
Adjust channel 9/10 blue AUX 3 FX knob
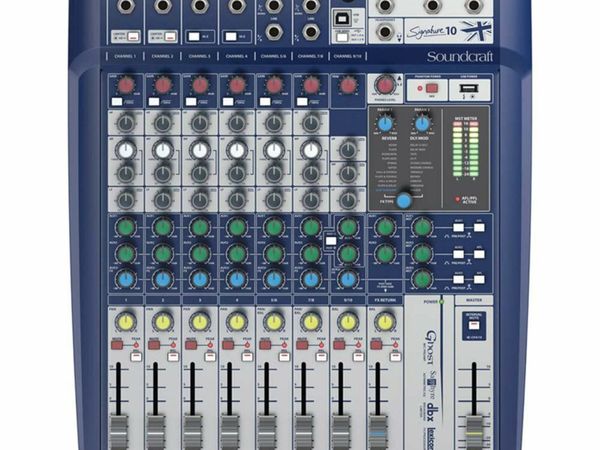click(x=348, y=280)
